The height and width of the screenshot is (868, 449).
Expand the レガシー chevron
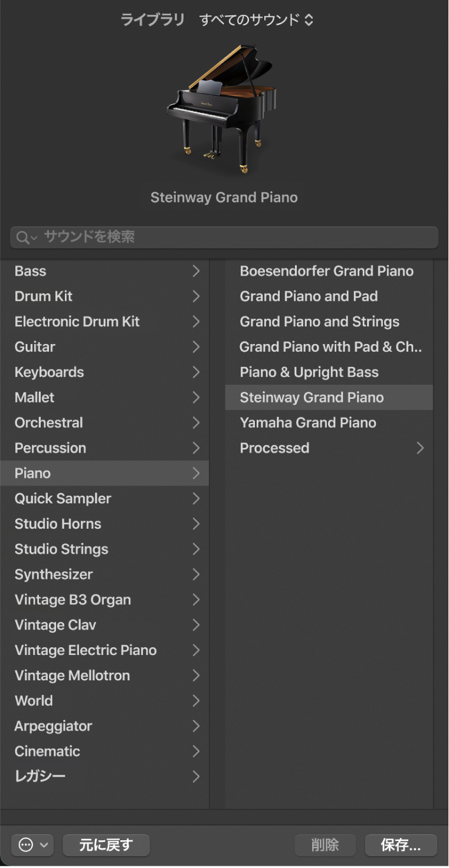pyautogui.click(x=196, y=777)
